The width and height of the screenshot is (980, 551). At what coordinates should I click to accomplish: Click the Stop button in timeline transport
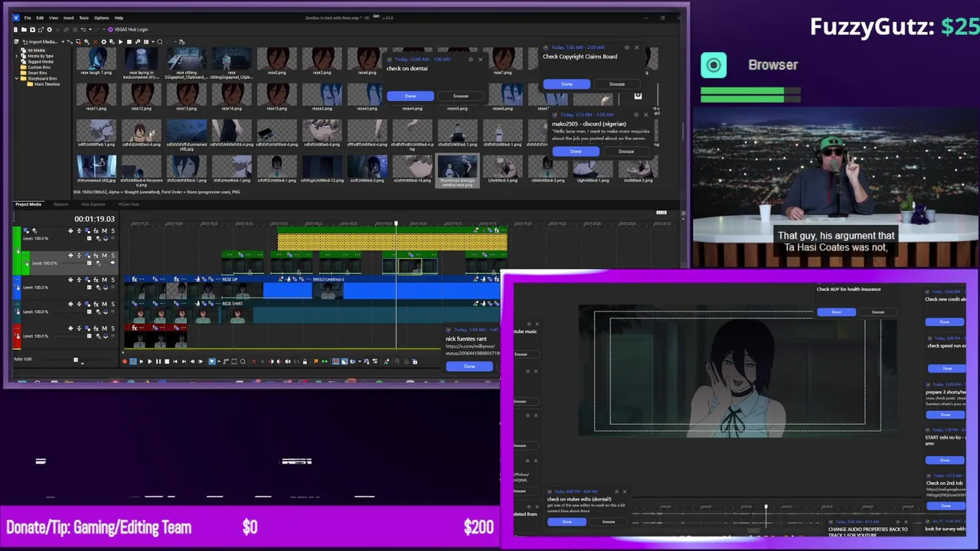[167, 361]
